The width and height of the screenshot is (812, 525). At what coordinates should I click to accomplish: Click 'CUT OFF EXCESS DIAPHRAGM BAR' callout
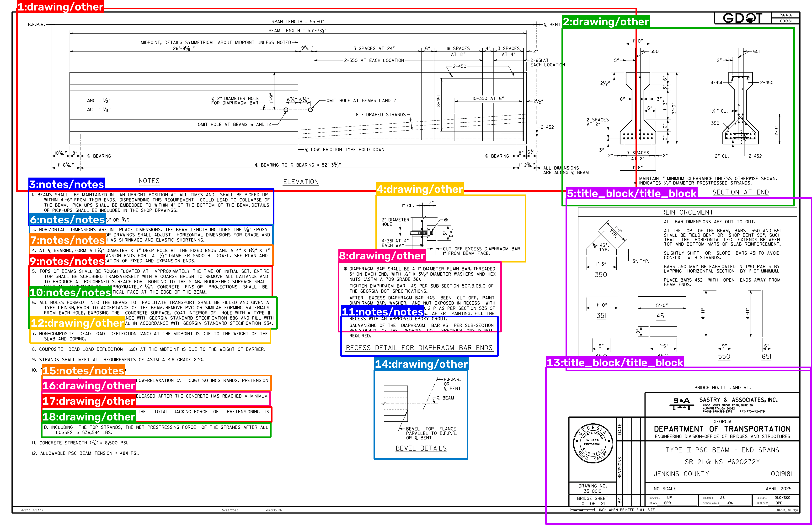click(481, 251)
